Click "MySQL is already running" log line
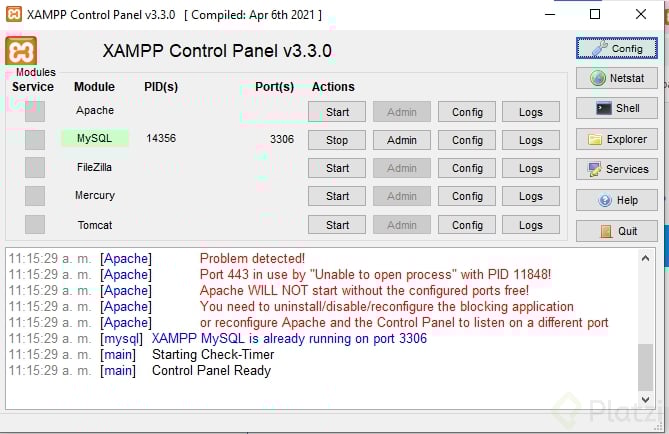Viewport: 669px width, 434px height. pyautogui.click(x=289, y=338)
